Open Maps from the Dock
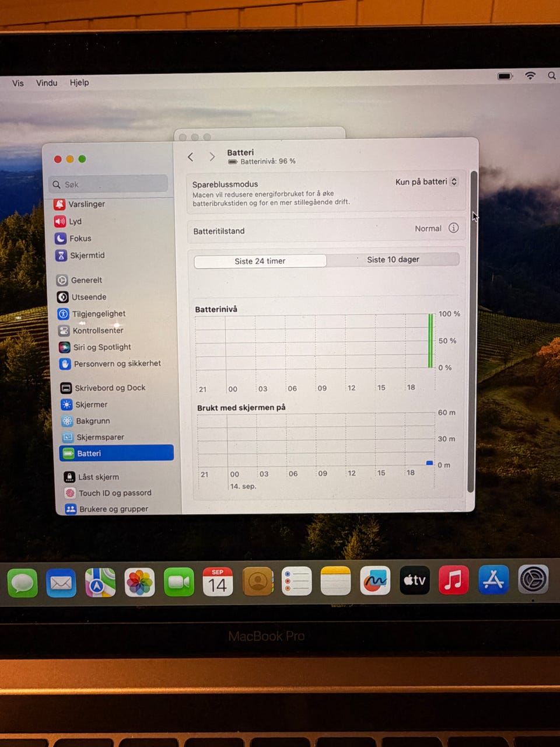Screen dimensions: 560x747 (x=100, y=582)
